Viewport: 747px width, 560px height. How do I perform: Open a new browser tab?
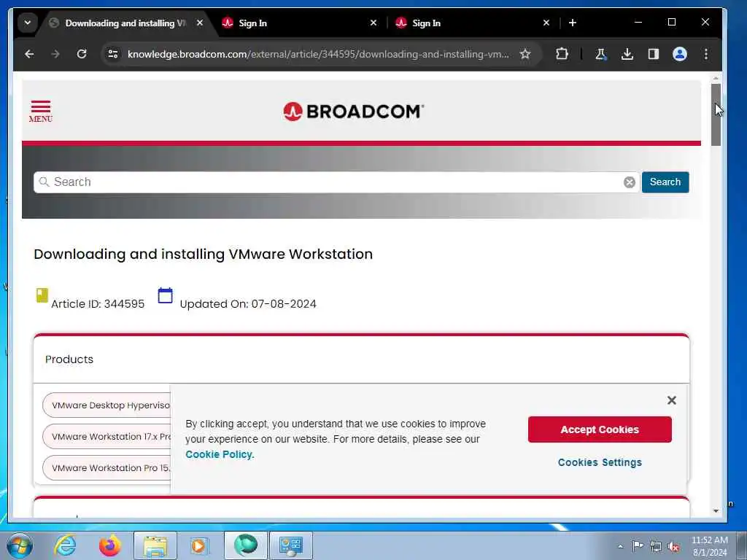573,23
